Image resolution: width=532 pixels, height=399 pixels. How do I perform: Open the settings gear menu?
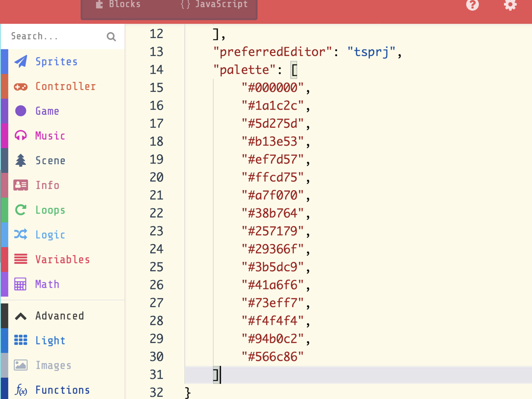[510, 5]
